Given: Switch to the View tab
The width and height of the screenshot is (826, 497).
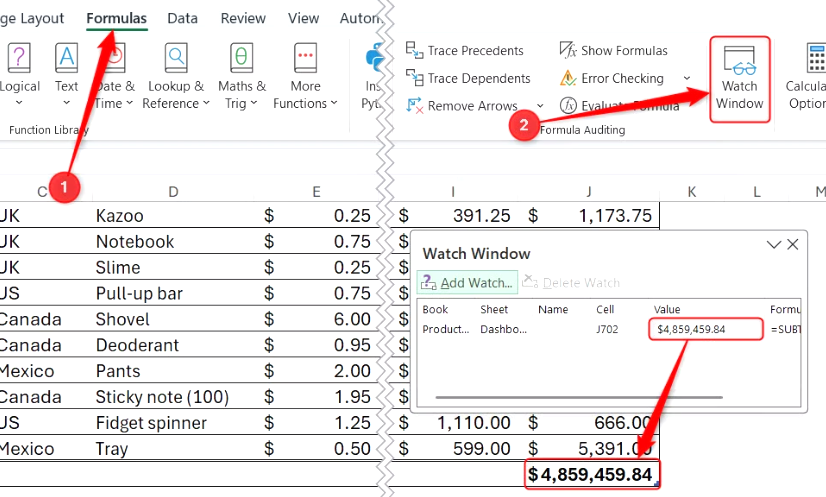Looking at the screenshot, I should point(303,18).
